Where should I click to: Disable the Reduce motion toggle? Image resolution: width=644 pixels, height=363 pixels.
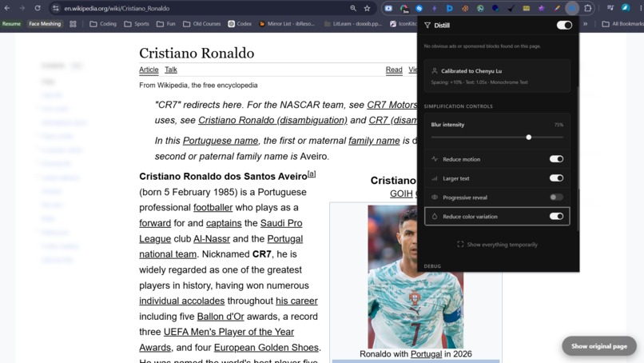tap(557, 159)
